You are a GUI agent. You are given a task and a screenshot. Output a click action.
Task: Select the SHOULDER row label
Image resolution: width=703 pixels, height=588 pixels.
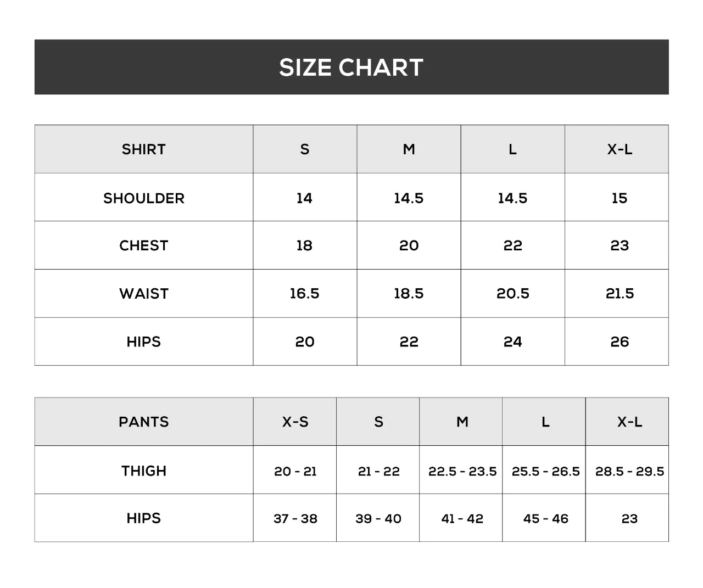tap(143, 198)
